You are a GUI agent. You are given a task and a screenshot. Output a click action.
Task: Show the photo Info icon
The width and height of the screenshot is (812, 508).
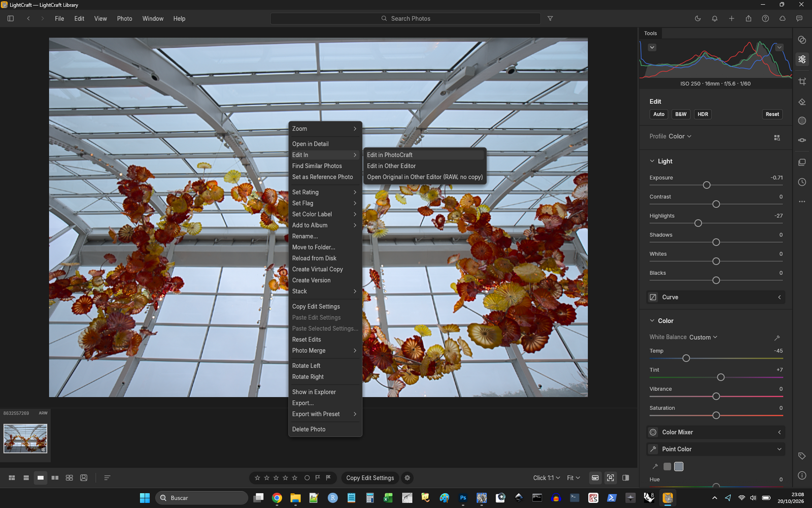(x=802, y=475)
